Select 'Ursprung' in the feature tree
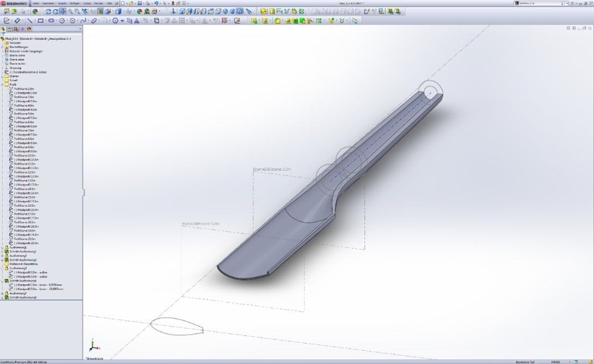 (16, 68)
